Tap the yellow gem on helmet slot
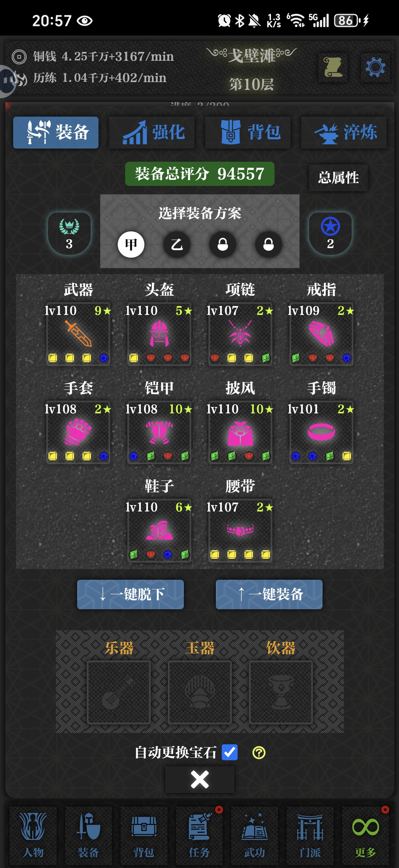Image resolution: width=399 pixels, height=868 pixels. (x=134, y=358)
